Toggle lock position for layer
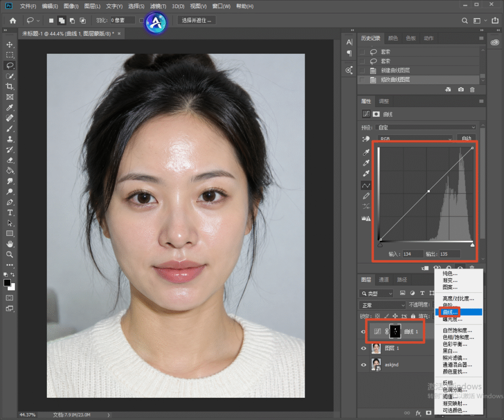The image size is (504, 420). coord(395,316)
